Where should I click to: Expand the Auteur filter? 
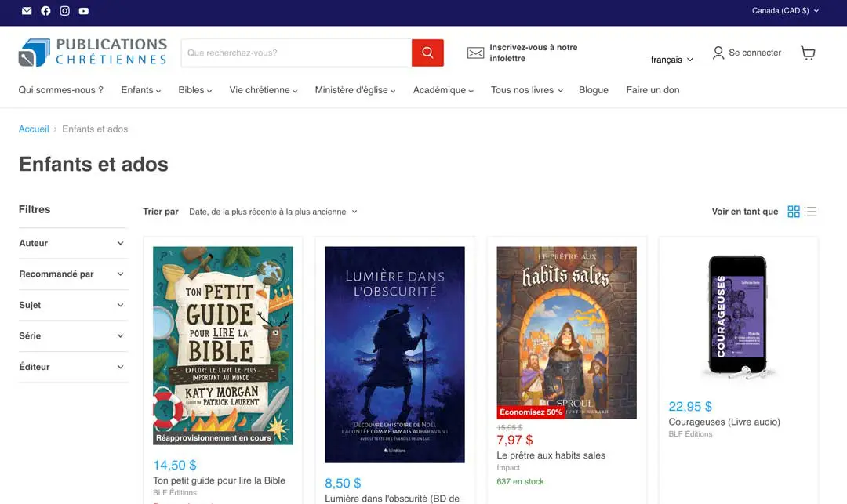72,243
